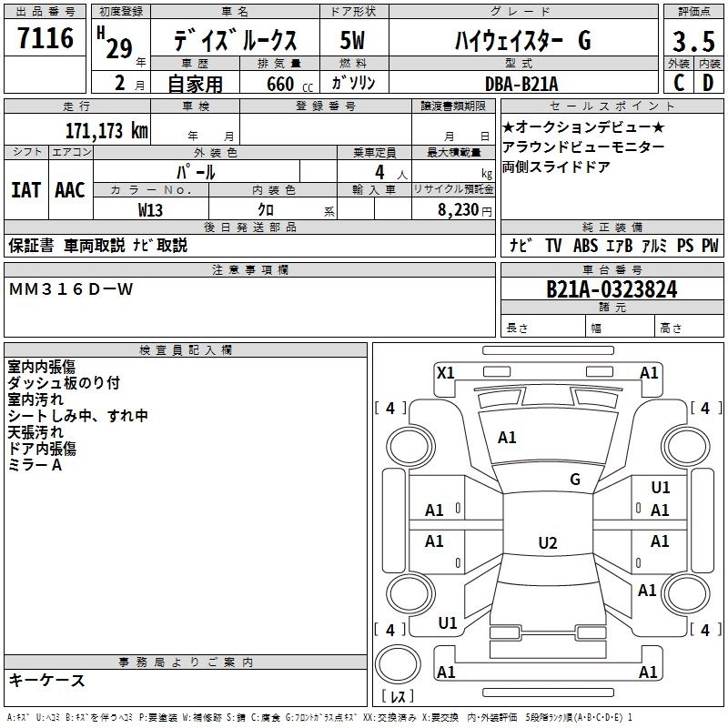Click the overall score 3.5
This screenshot has height=728, width=728.
693,41
